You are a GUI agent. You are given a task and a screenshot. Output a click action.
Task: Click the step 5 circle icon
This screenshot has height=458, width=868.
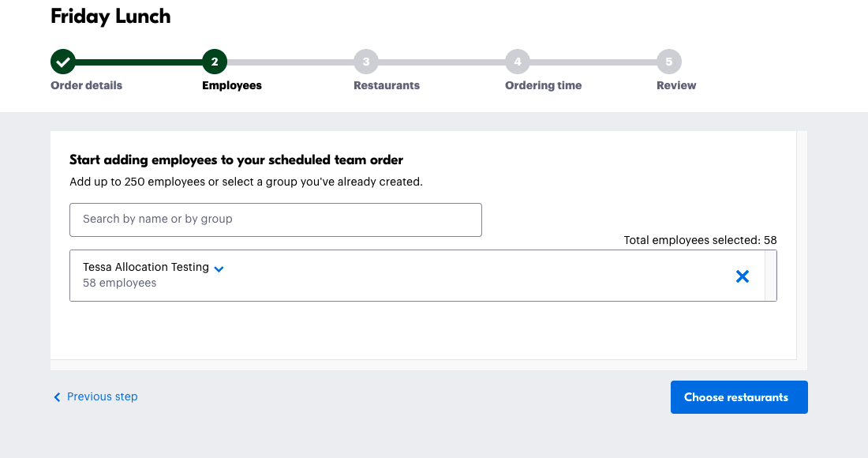pos(669,62)
